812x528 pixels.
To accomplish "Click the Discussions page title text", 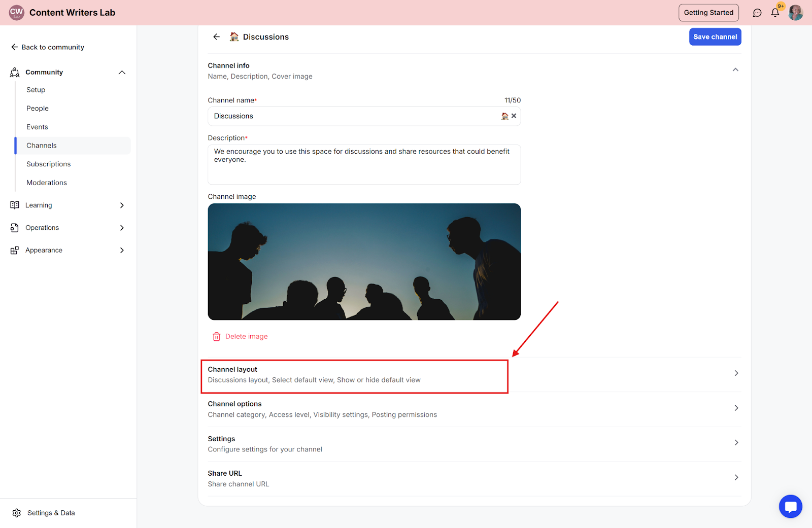I will [266, 37].
